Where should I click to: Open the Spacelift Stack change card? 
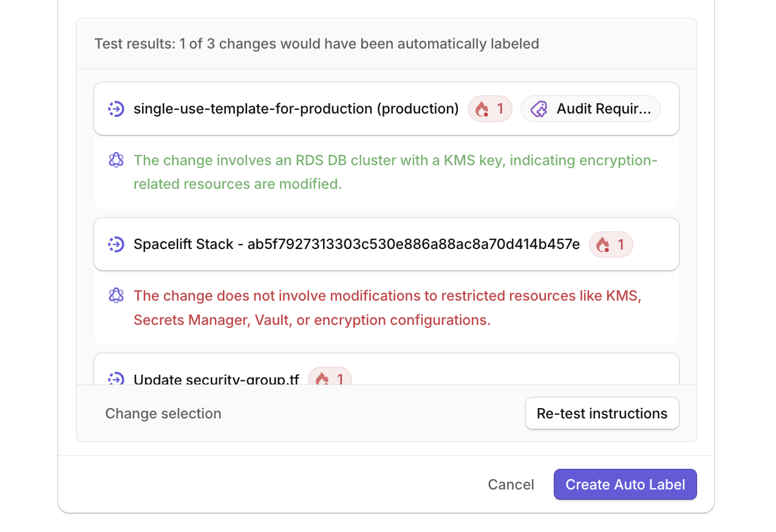point(356,244)
